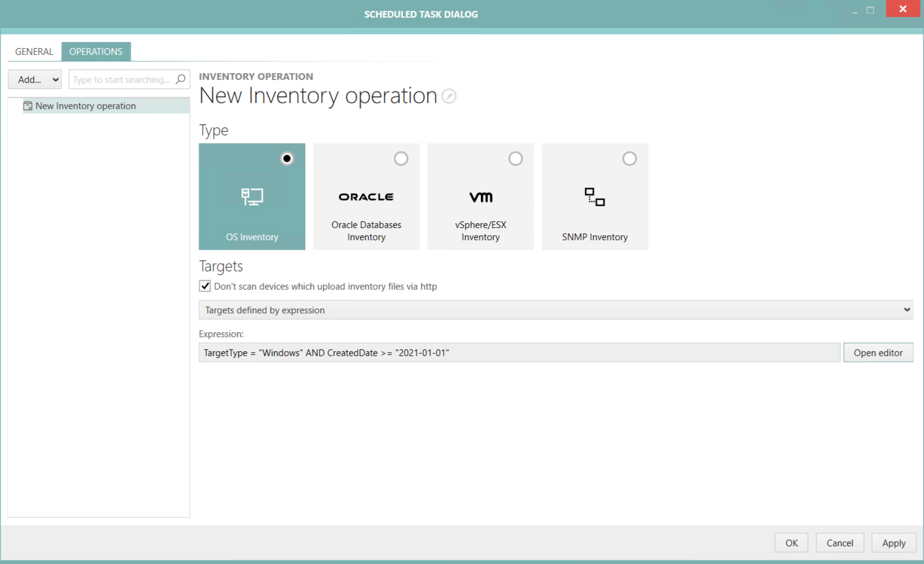This screenshot has width=924, height=564.
Task: Select the OS Inventory type icon
Action: (x=251, y=197)
